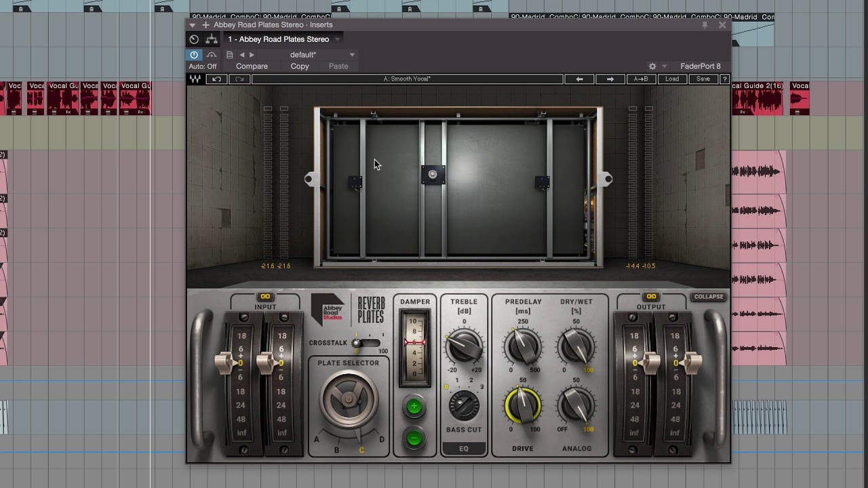Click the Analog knob
868x488 pixels.
click(576, 405)
